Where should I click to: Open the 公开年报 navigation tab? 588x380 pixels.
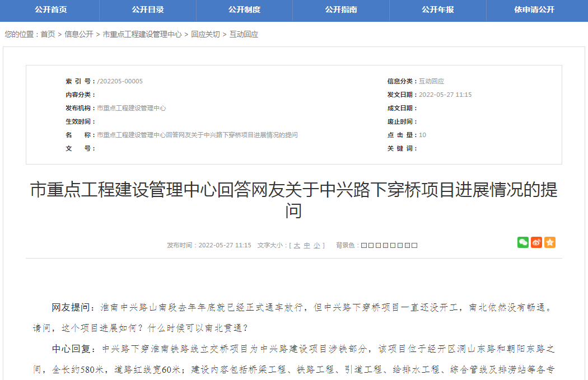[438, 10]
